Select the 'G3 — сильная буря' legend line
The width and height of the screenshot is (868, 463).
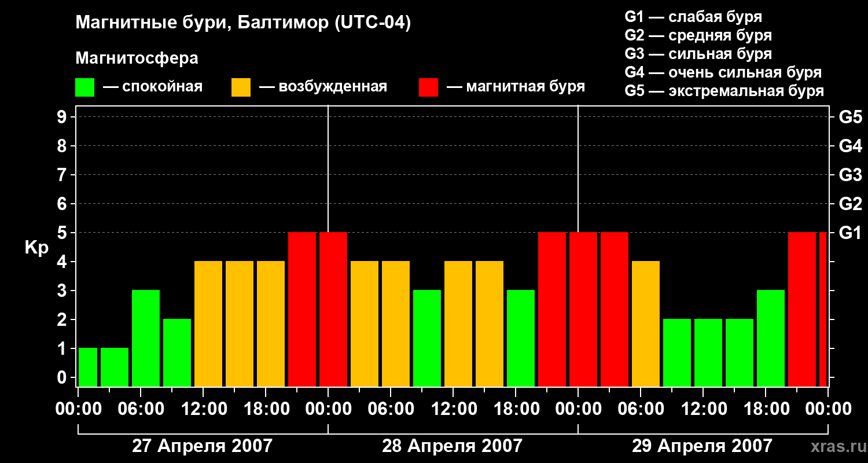coord(698,54)
